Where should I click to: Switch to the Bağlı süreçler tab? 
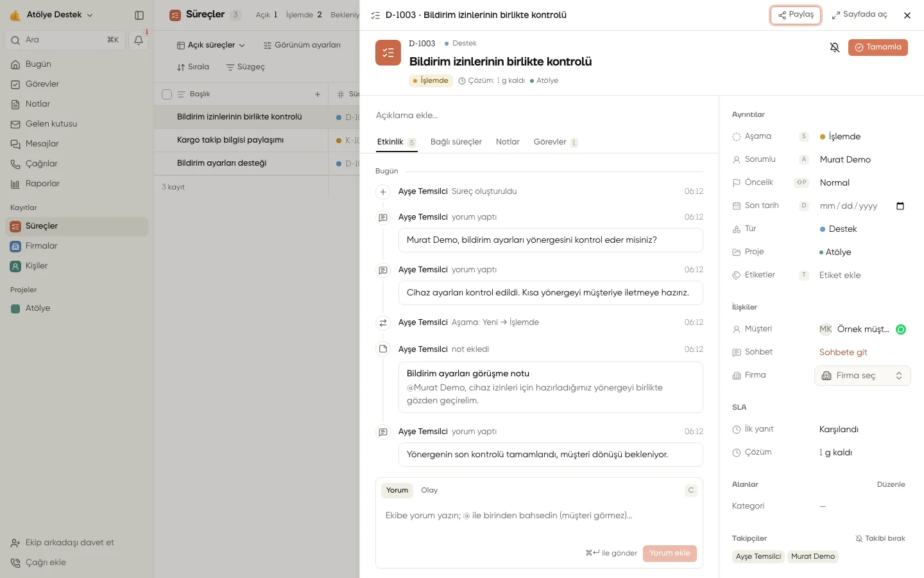coord(456,142)
